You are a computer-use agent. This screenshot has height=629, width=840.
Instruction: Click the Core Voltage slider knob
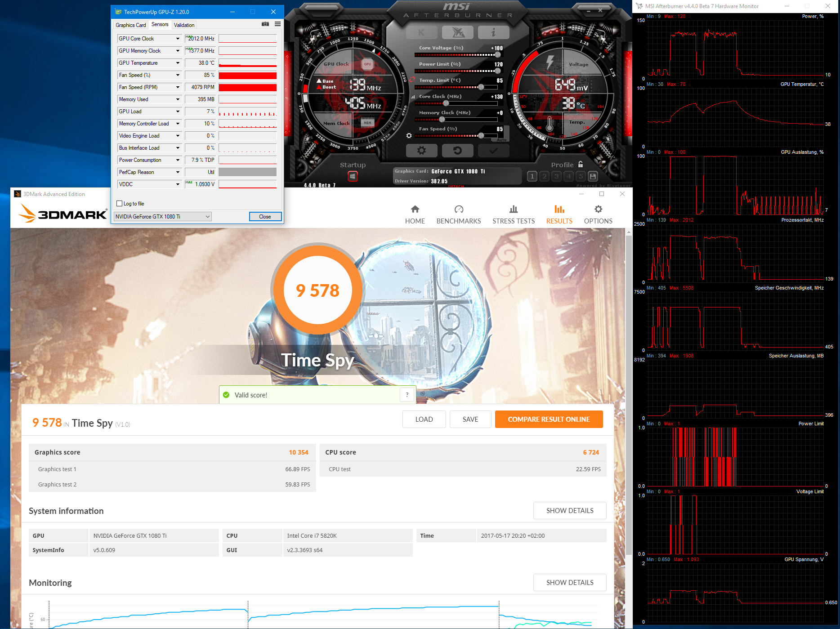(498, 55)
